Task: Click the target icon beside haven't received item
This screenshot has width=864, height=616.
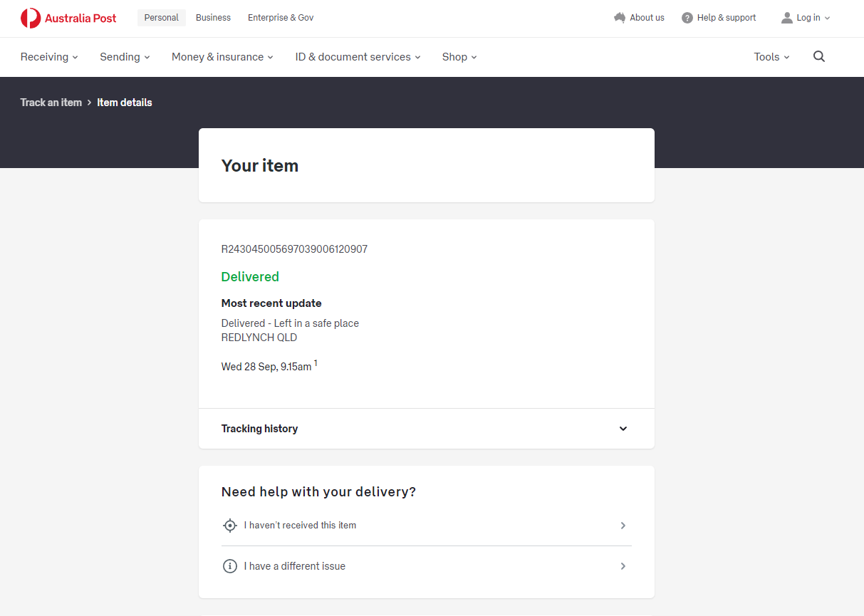Action: pos(229,526)
